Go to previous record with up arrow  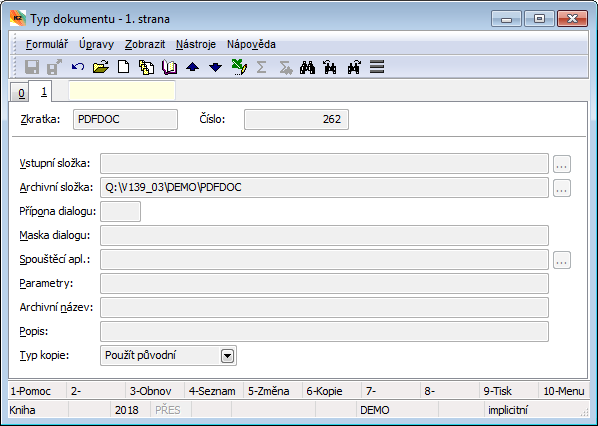(193, 68)
